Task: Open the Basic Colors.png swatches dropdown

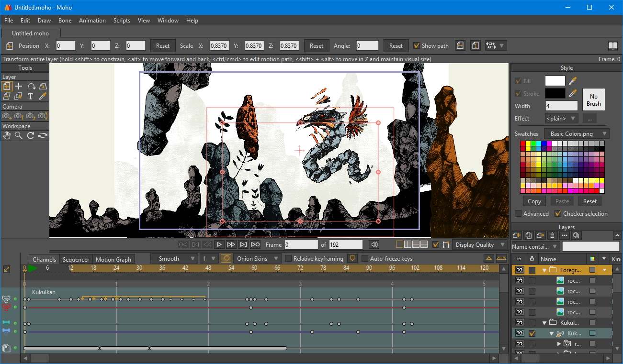Action: tap(577, 134)
